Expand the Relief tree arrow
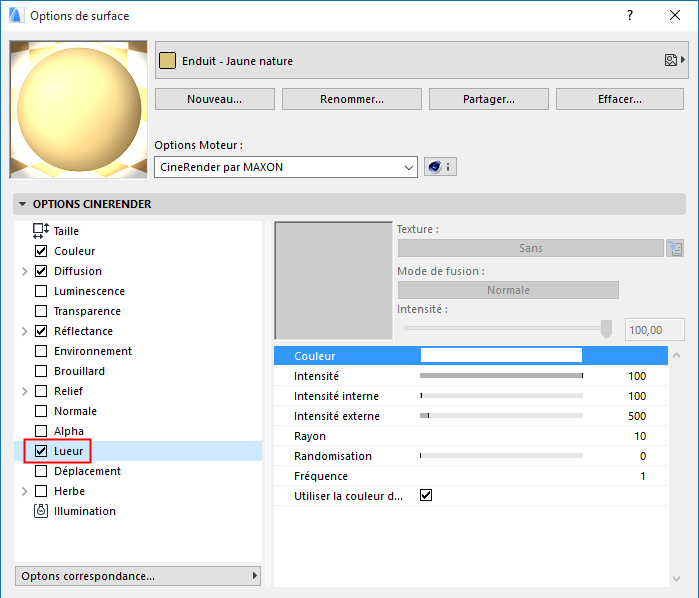 [25, 391]
